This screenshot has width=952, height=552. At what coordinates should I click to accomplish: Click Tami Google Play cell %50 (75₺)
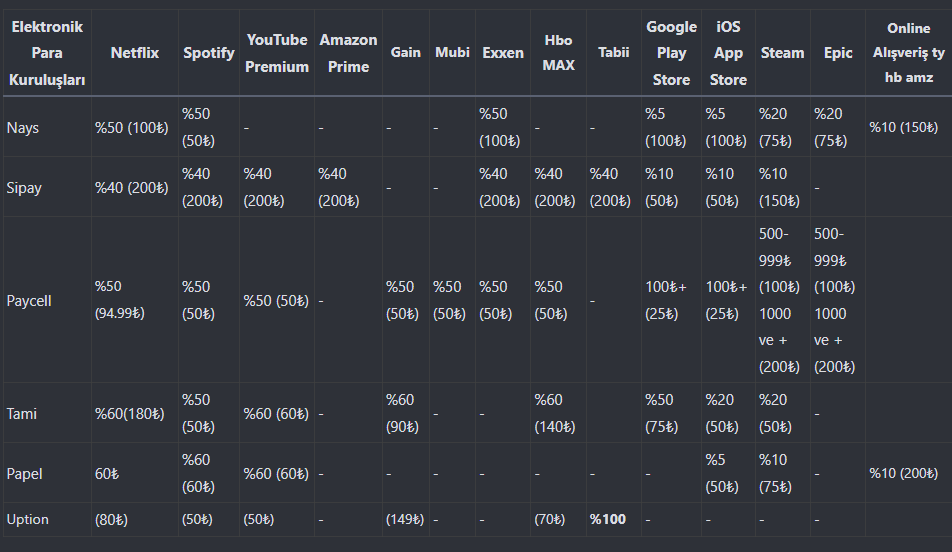point(661,414)
